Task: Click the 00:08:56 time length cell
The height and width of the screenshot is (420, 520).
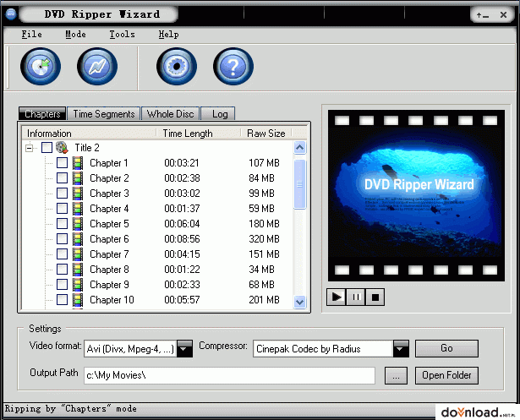Action: pyautogui.click(x=182, y=239)
